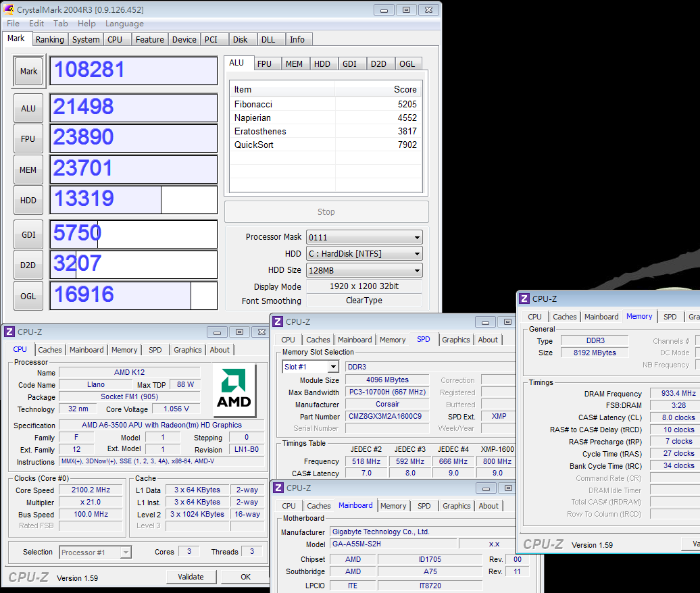Click the OGL score progress bar
Screen dimensions: 700x593
click(x=134, y=295)
